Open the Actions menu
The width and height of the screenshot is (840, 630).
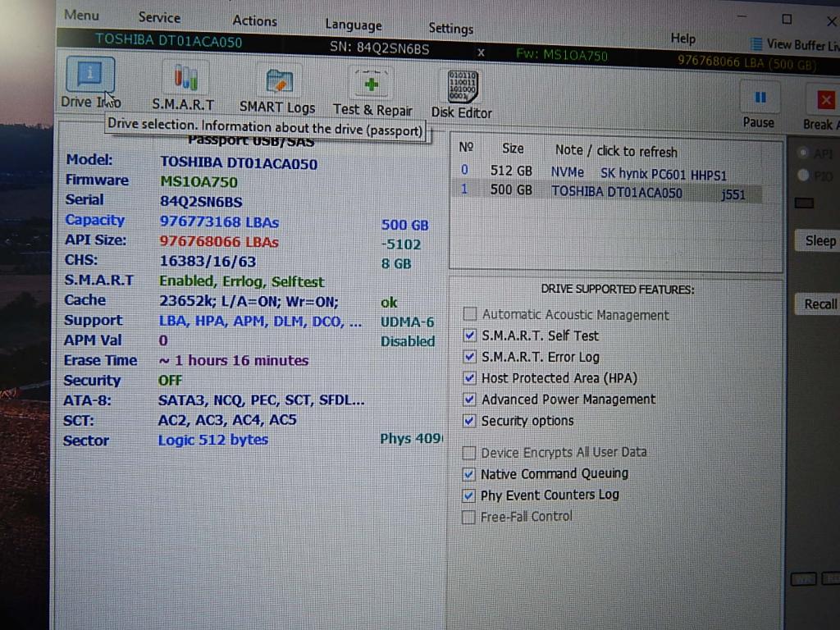[254, 21]
